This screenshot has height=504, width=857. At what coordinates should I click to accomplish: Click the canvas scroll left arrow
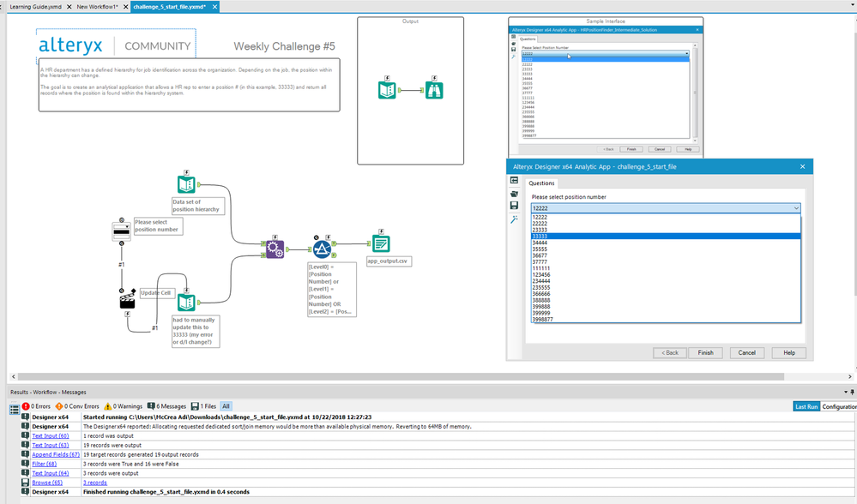(14, 376)
